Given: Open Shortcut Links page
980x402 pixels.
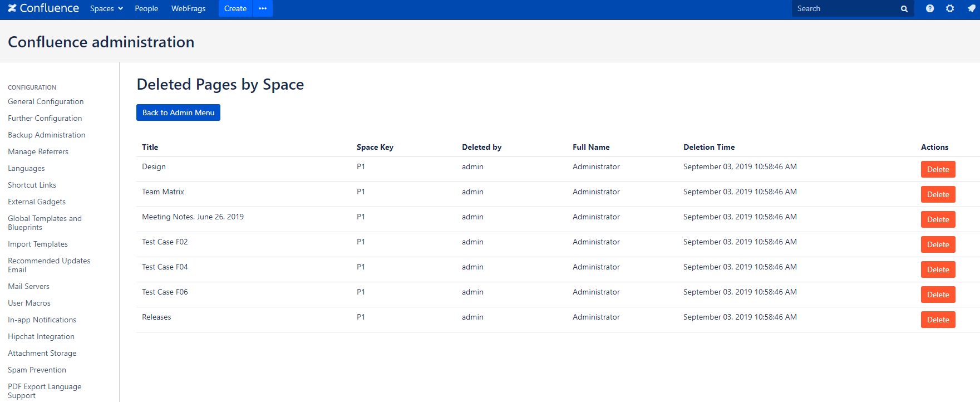Looking at the screenshot, I should 32,185.
